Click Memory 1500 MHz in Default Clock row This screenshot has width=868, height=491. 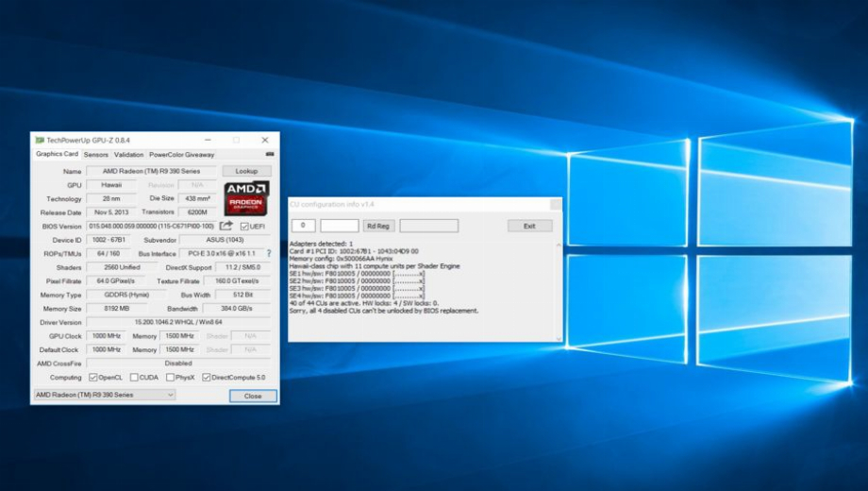click(179, 349)
